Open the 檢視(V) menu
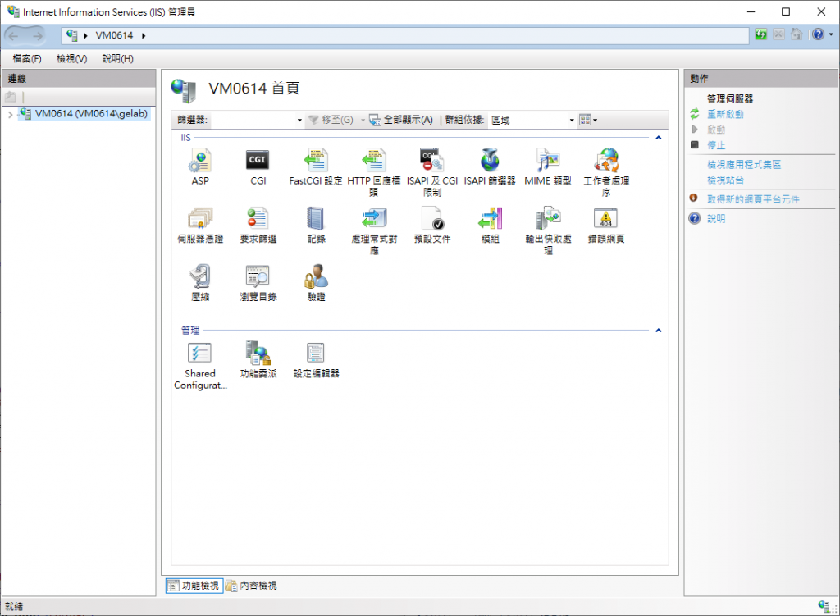 click(x=72, y=58)
